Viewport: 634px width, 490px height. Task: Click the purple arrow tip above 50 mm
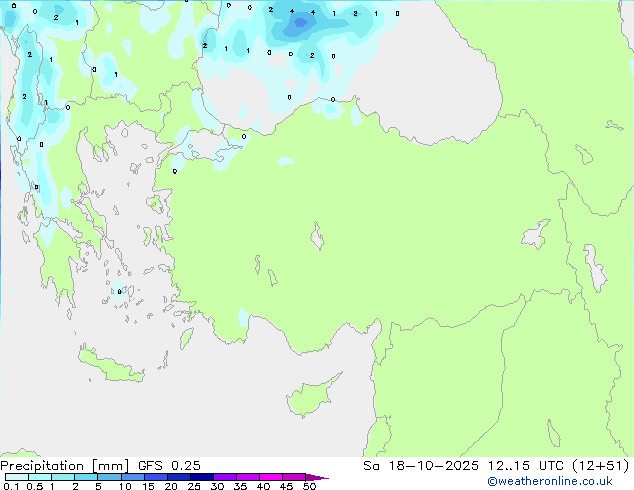click(317, 477)
